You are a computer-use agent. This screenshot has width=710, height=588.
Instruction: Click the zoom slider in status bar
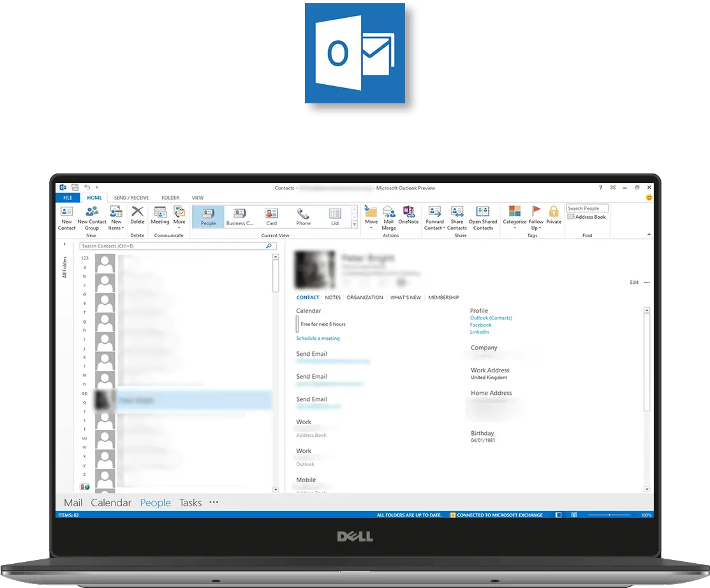[x=609, y=515]
